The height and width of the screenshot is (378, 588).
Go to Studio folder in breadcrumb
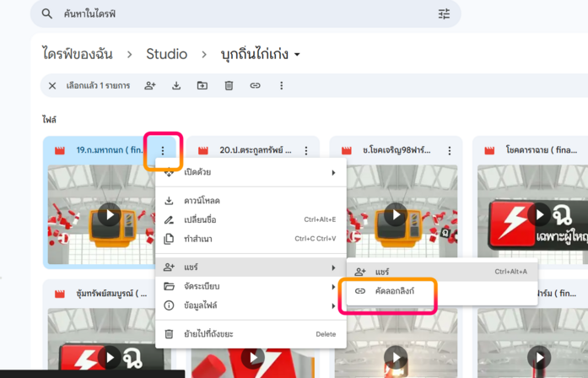pyautogui.click(x=166, y=54)
